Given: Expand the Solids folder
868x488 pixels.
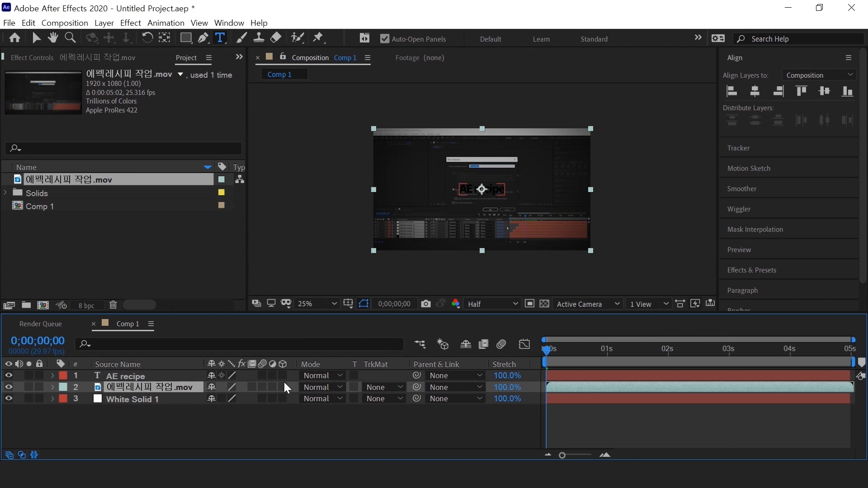Looking at the screenshot, I should pos(5,193).
